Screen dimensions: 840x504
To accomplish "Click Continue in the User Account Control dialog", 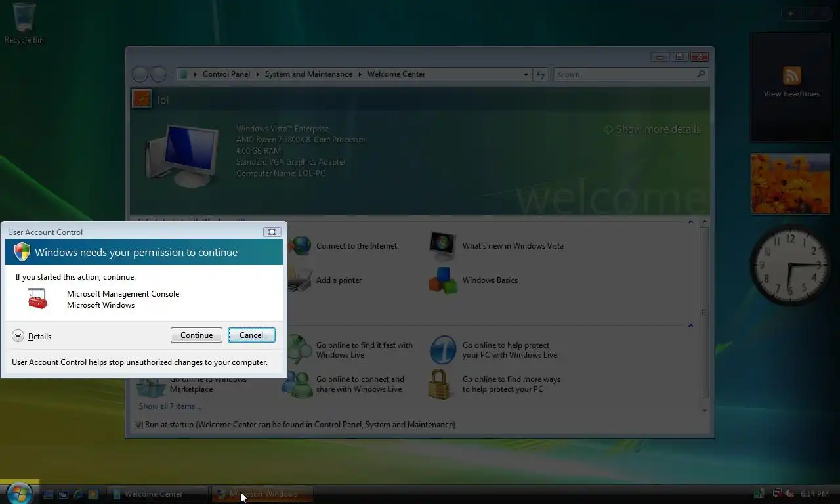I will 196,335.
